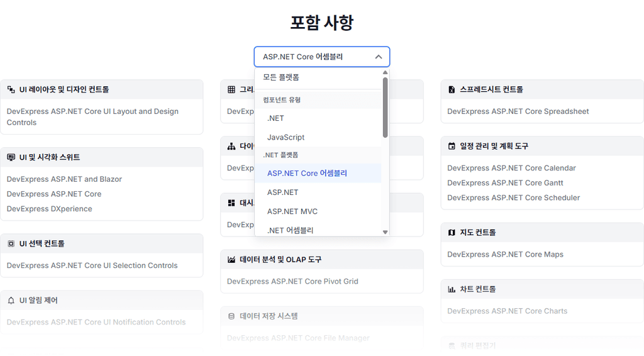Click the grid icon in the middle column
This screenshot has height=356, width=644.
(x=231, y=89)
